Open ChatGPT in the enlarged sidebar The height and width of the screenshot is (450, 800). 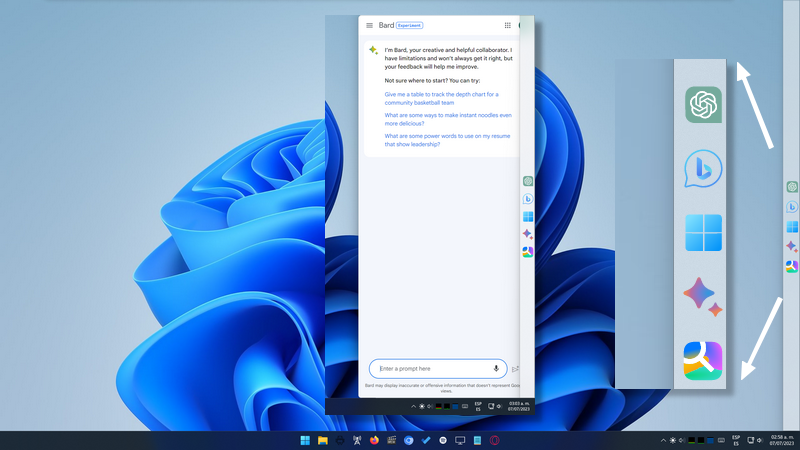[703, 105]
